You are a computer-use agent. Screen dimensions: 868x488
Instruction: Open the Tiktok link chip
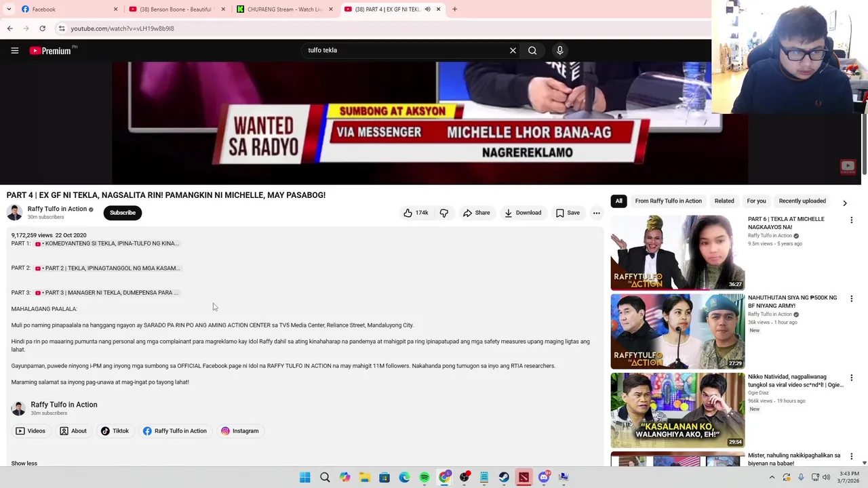115,431
